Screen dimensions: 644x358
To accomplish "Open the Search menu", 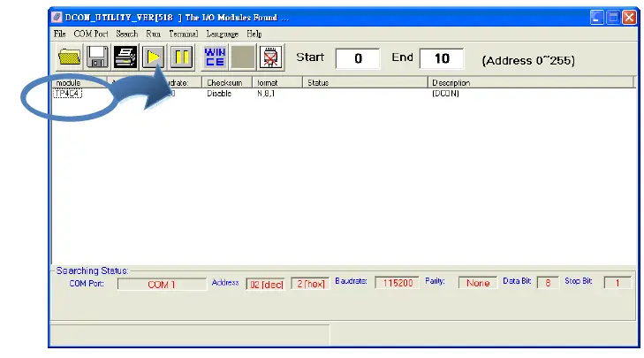I will [127, 34].
